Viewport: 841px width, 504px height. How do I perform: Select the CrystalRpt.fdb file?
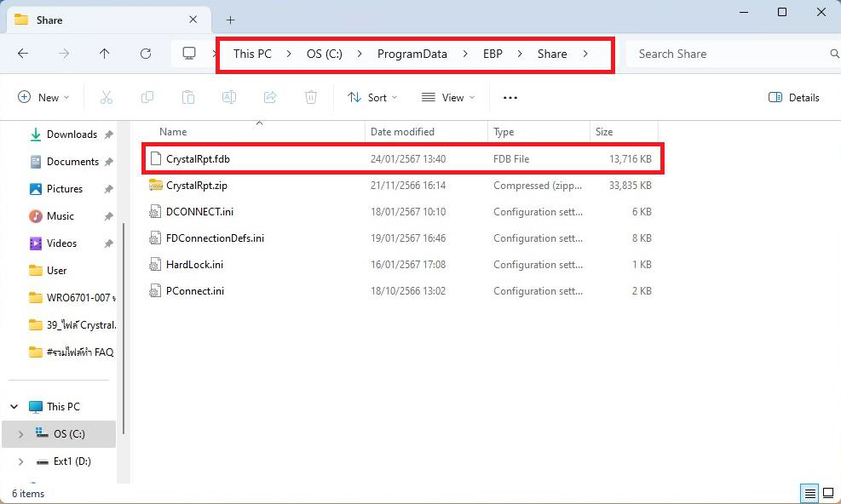point(198,159)
